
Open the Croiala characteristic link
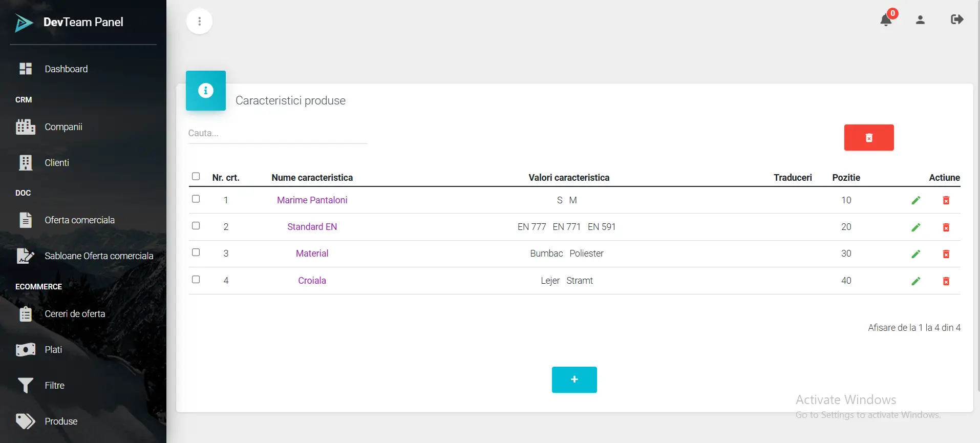[312, 281]
